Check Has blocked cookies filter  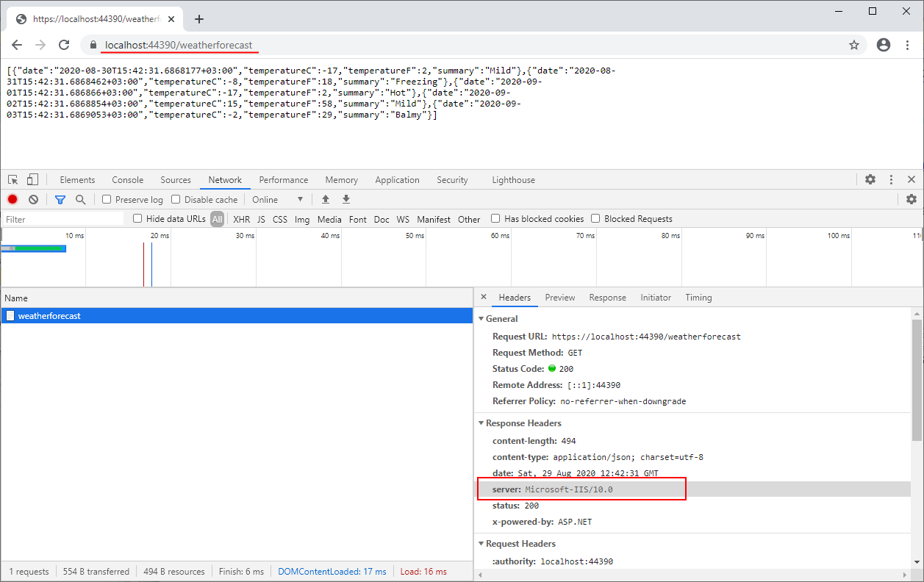coord(495,218)
